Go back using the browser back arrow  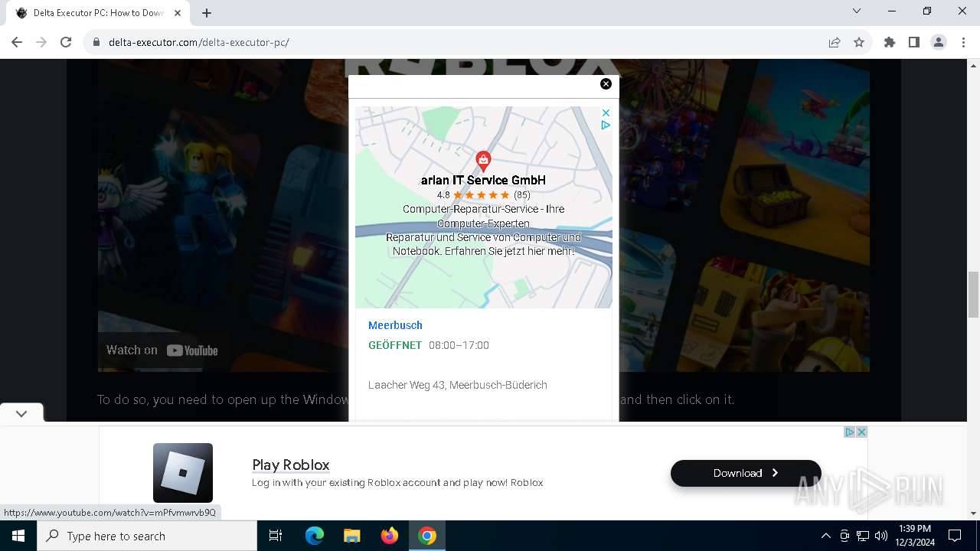(x=17, y=42)
